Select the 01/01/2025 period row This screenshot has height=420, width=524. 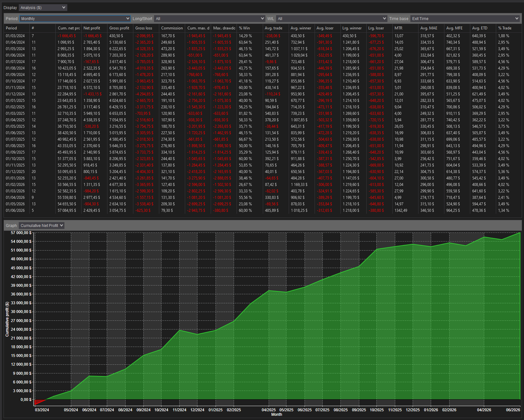pos(262,101)
